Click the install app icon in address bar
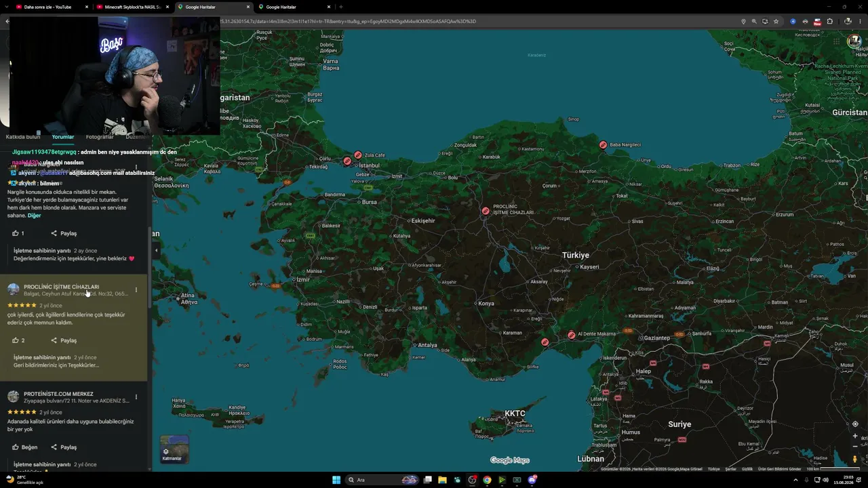The image size is (868, 488). pos(765,21)
